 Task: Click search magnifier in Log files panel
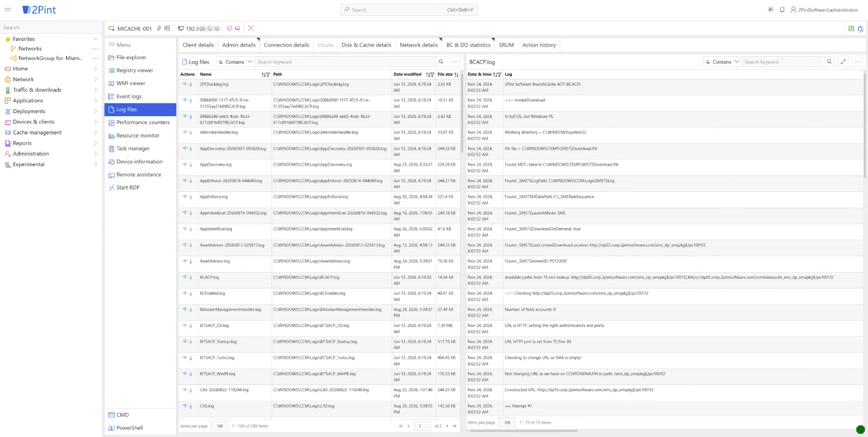point(440,62)
